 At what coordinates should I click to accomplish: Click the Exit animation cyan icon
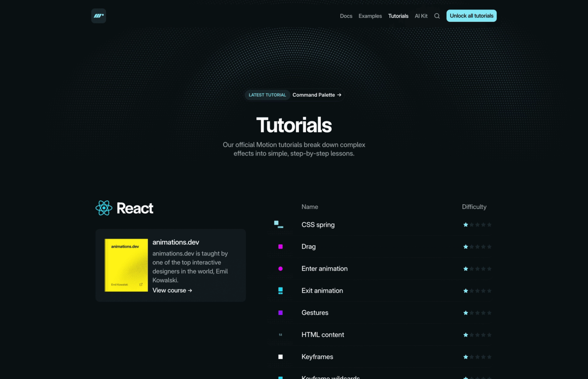pos(280,291)
